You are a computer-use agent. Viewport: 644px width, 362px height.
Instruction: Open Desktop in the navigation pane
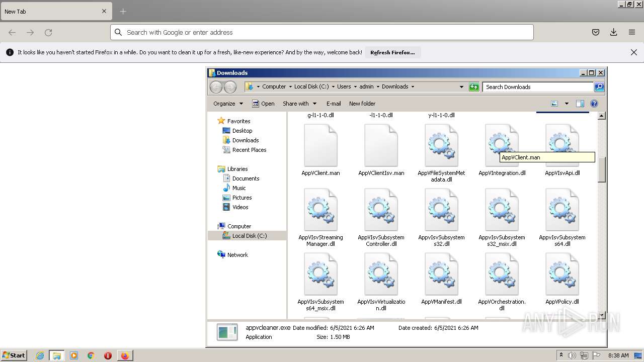coord(242,131)
